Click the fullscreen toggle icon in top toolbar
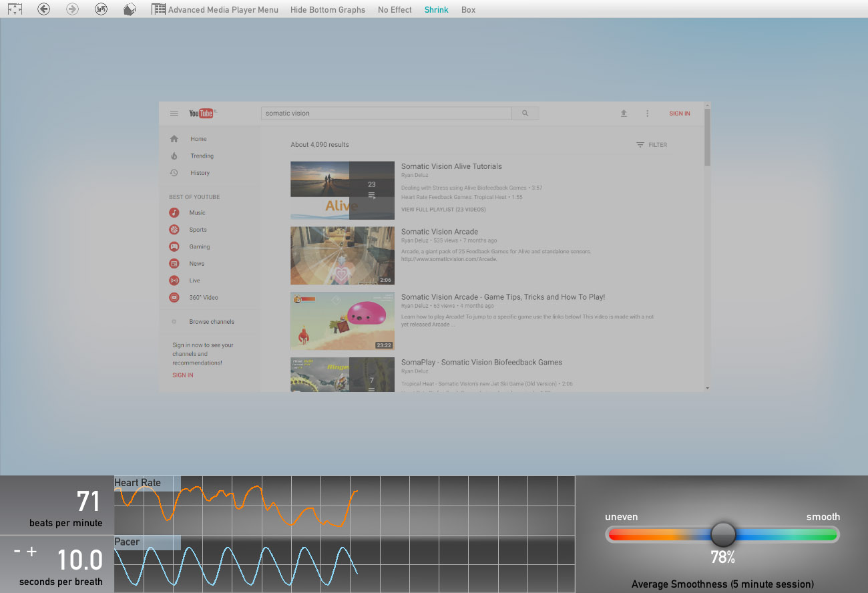This screenshot has height=593, width=868. 15,9
